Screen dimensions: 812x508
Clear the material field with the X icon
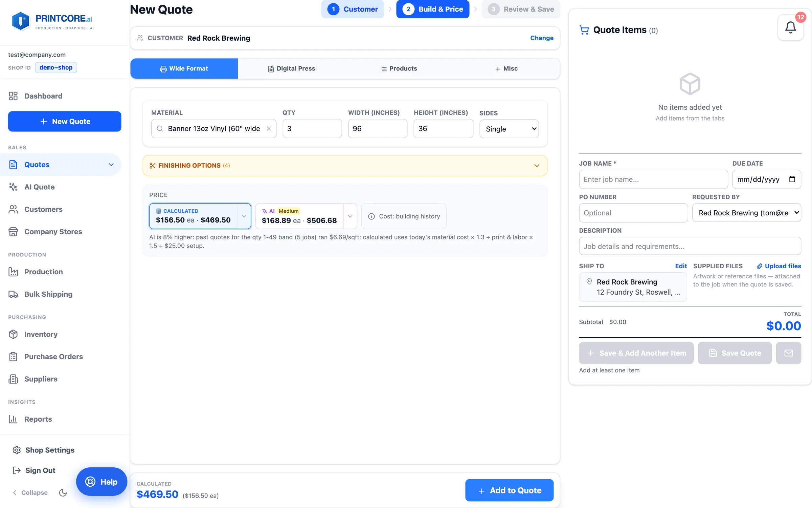pyautogui.click(x=269, y=129)
